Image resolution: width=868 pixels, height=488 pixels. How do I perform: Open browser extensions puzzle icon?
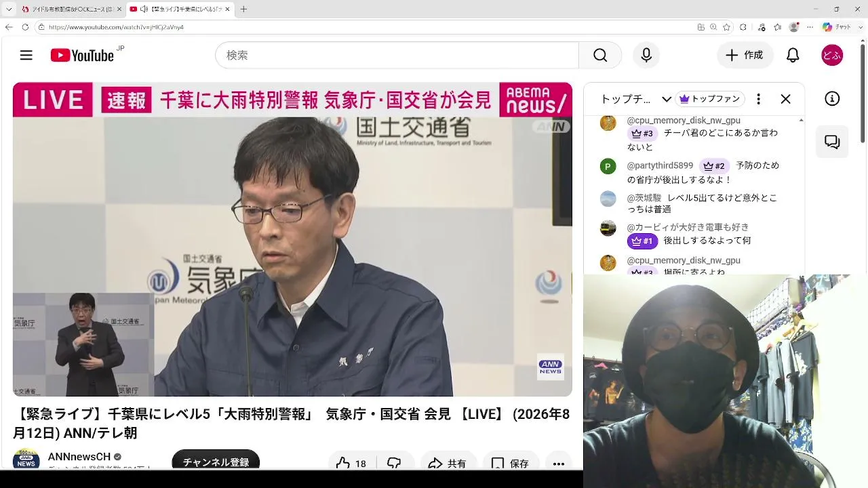[743, 27]
